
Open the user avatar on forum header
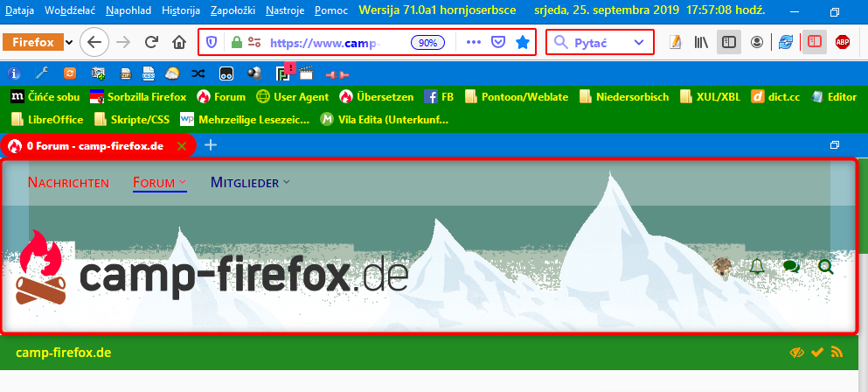click(x=721, y=267)
